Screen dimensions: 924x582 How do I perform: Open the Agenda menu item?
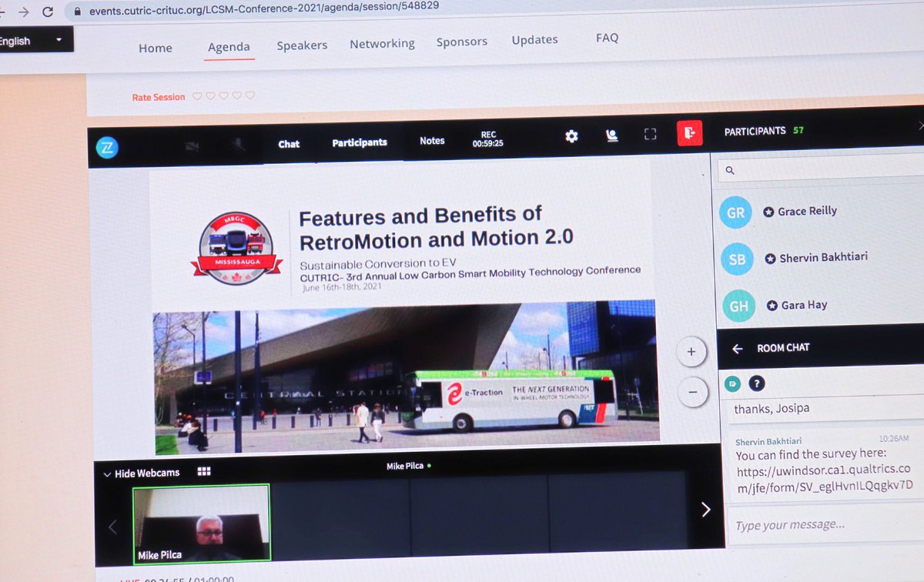pos(229,47)
